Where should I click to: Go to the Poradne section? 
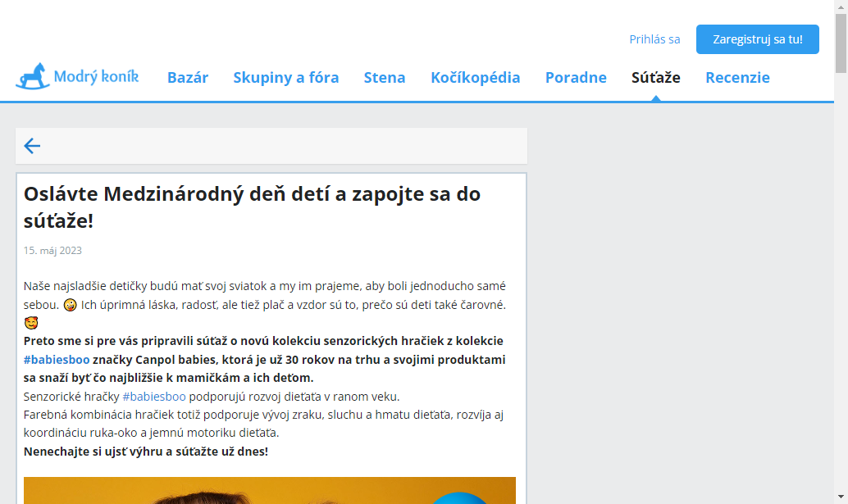point(576,77)
